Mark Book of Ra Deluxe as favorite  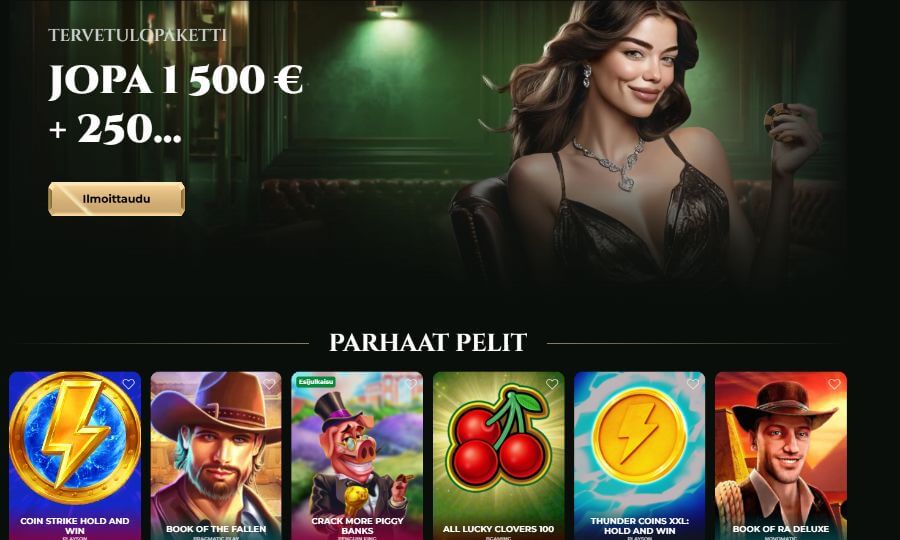click(834, 384)
